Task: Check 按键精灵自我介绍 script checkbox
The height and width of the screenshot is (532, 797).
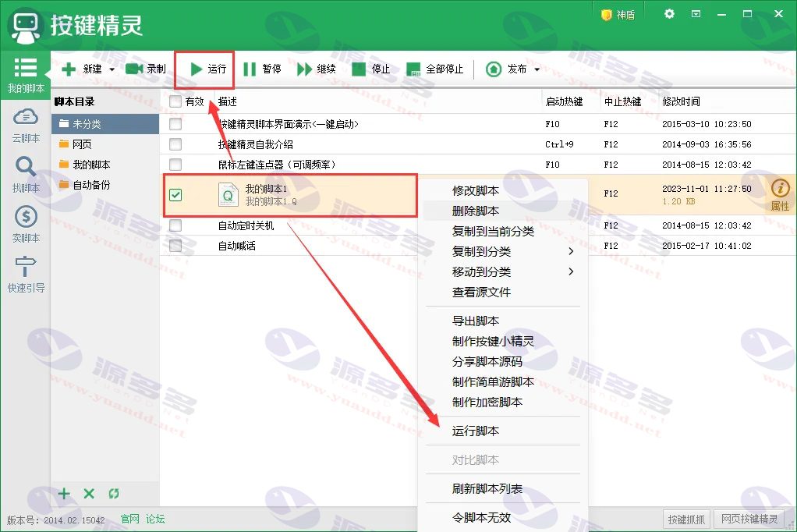Action: pos(175,144)
